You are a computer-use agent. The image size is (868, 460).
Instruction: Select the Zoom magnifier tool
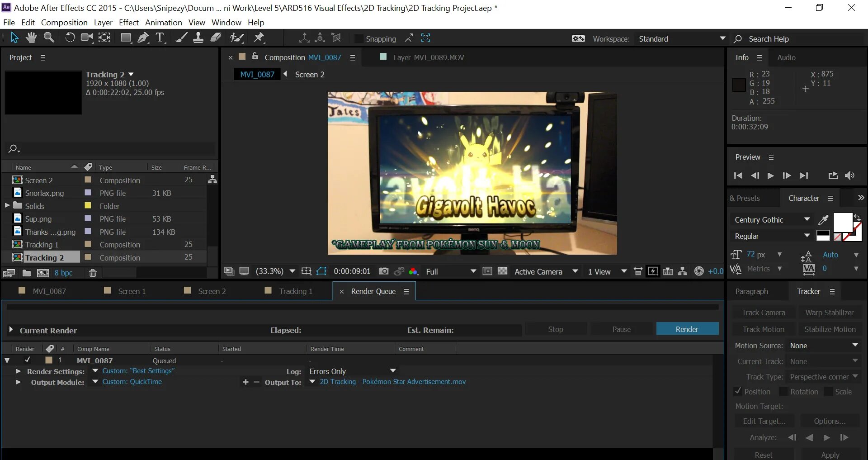(49, 38)
